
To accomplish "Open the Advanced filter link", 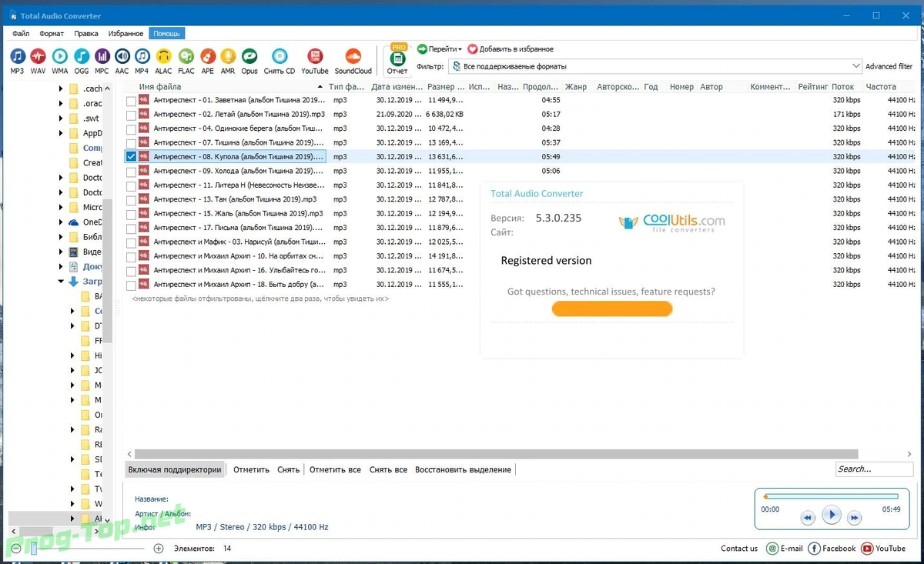I will [889, 67].
